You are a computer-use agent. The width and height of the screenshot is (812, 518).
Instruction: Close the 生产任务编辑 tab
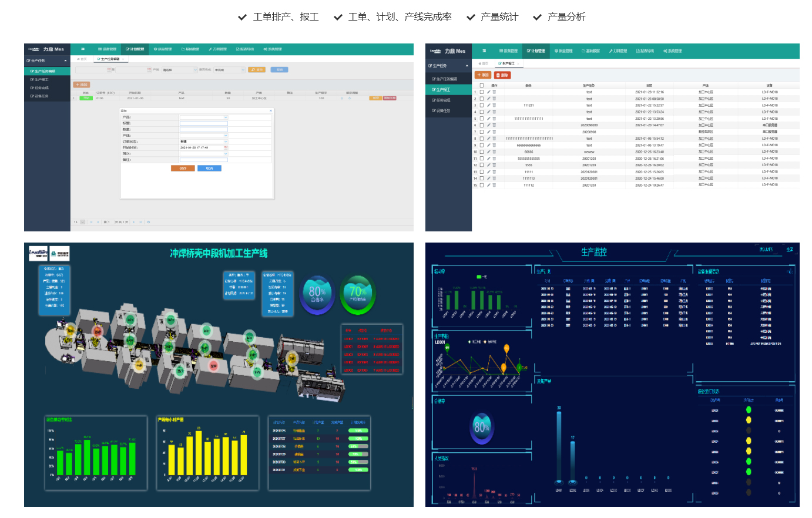pos(123,59)
